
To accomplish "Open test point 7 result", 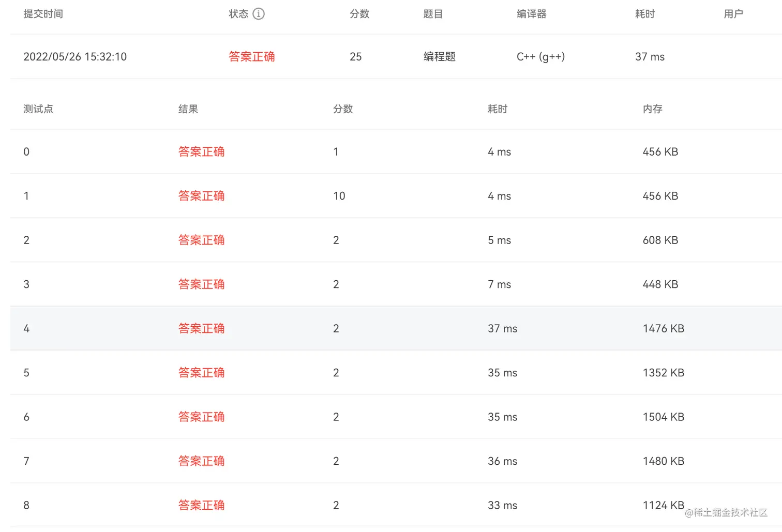I will [x=201, y=461].
